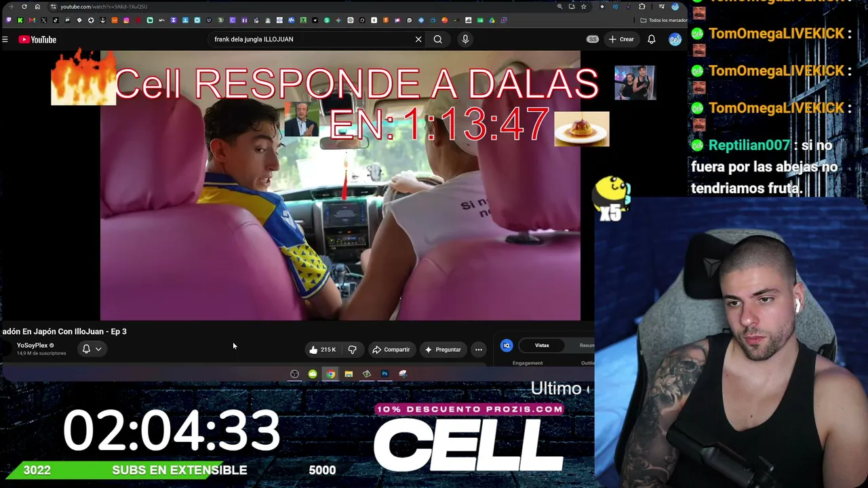Click the Crear button
The width and height of the screenshot is (868, 488).
(x=621, y=39)
